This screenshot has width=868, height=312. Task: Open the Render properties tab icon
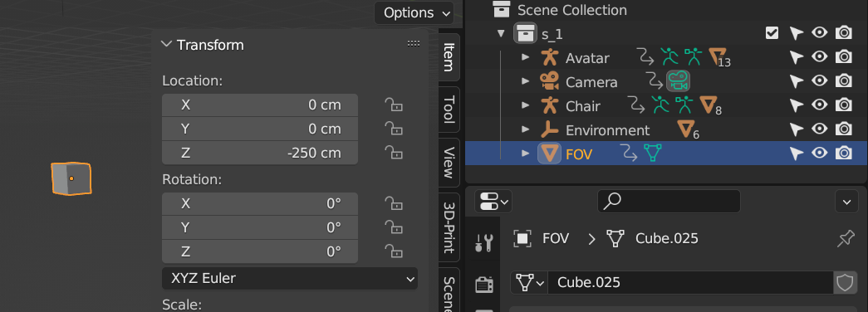484,285
